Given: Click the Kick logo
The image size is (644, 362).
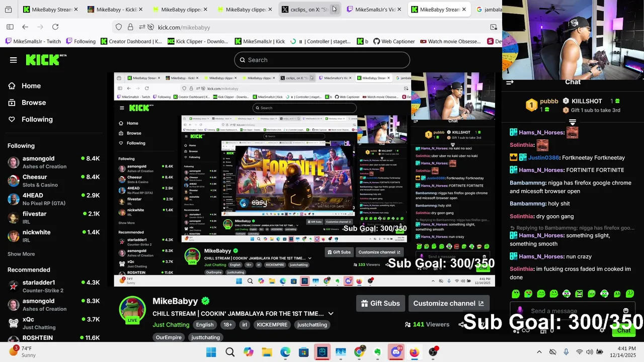Looking at the screenshot, I should pyautogui.click(x=46, y=60).
